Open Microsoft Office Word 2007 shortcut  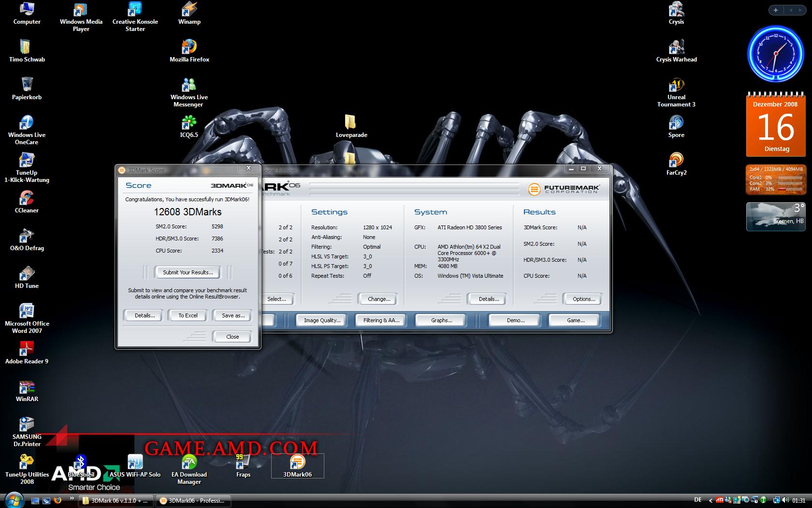pos(27,319)
